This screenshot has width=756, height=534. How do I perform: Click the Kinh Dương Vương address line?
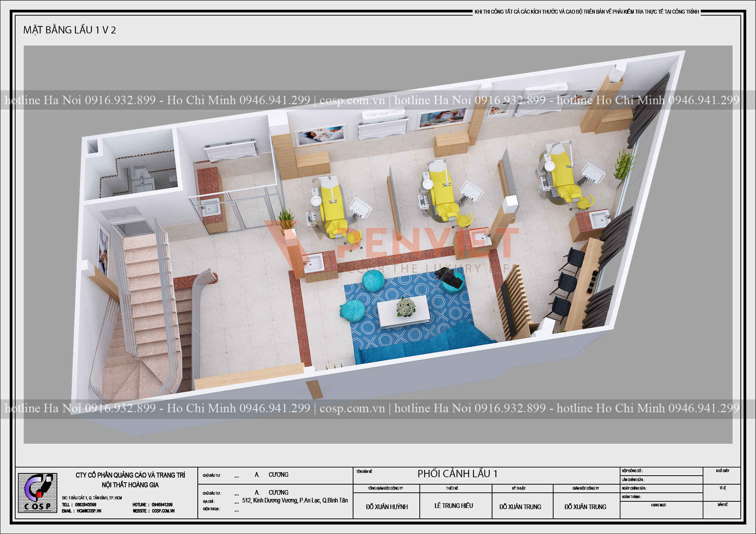(x=295, y=501)
